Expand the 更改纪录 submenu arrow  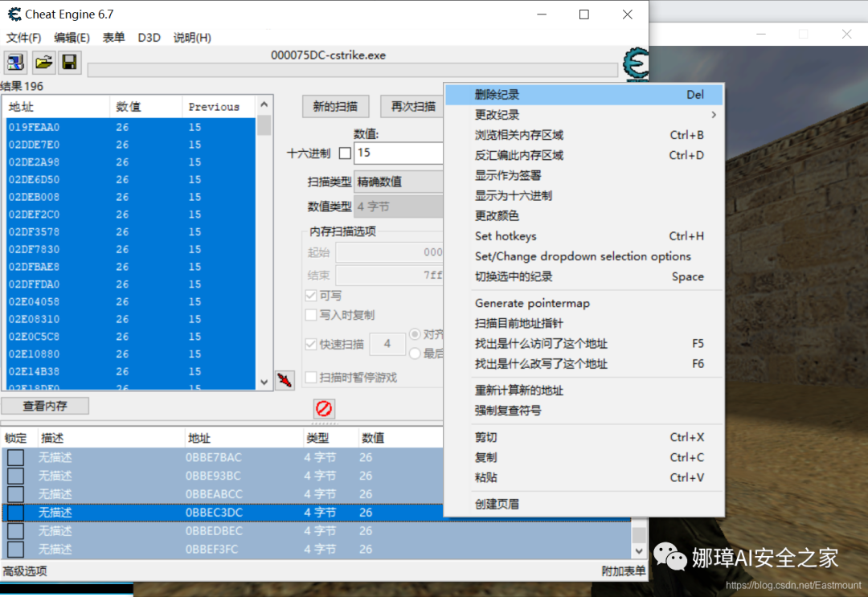(714, 115)
